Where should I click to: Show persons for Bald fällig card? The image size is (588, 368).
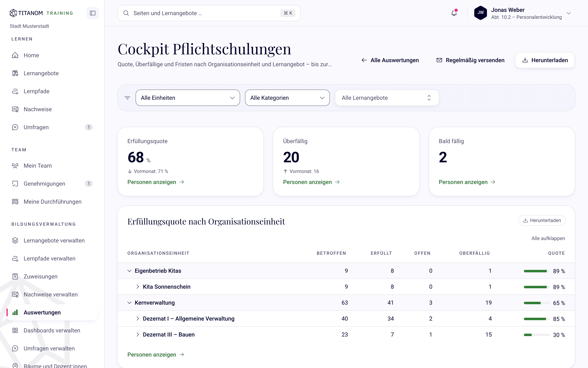[467, 182]
